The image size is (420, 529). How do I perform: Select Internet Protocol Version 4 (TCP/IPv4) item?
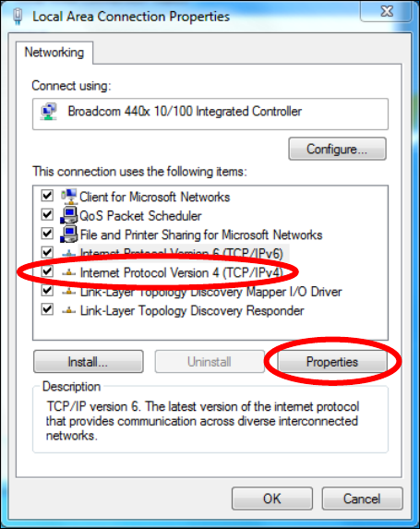click(182, 272)
